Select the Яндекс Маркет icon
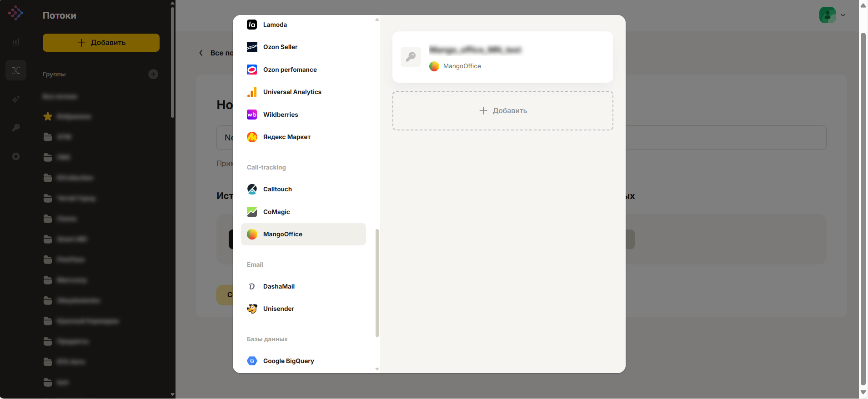 252,137
